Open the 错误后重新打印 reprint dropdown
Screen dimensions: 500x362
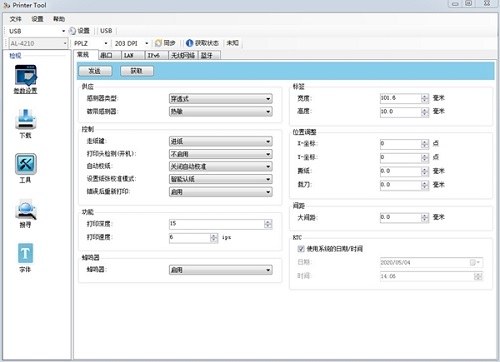click(x=221, y=192)
